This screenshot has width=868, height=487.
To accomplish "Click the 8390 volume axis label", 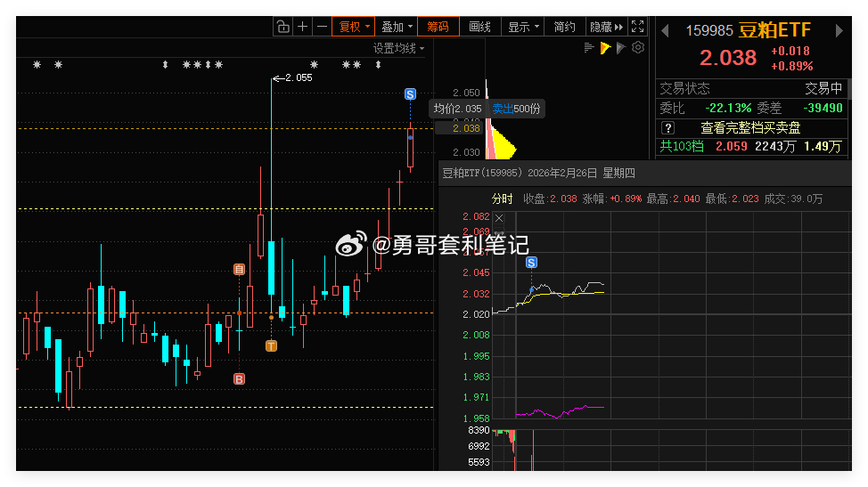I will (x=479, y=430).
